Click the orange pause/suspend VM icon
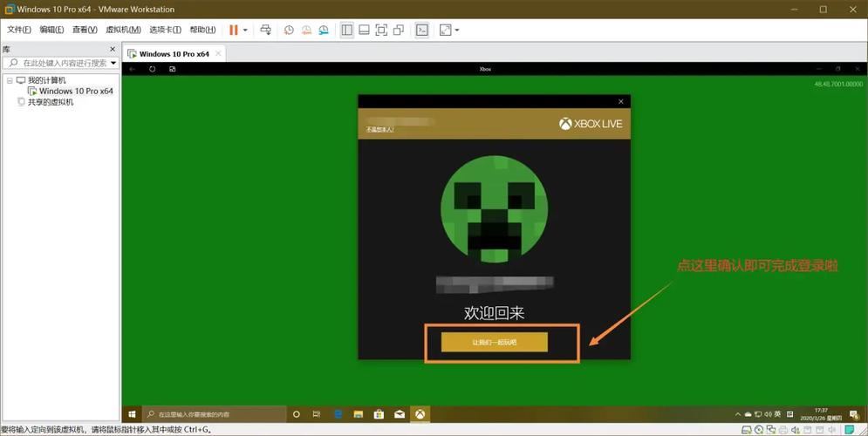This screenshot has width=868, height=436. click(x=234, y=30)
